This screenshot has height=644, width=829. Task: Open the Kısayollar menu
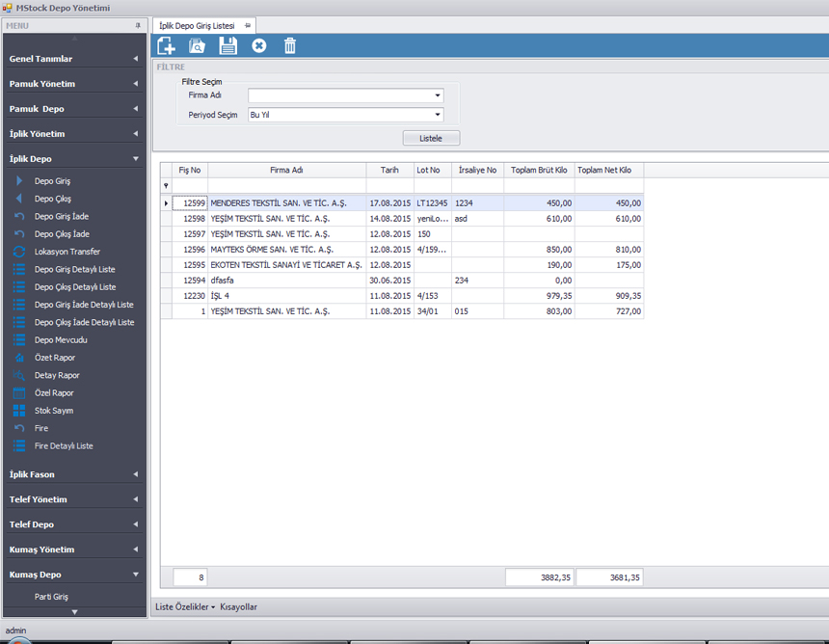(239, 607)
